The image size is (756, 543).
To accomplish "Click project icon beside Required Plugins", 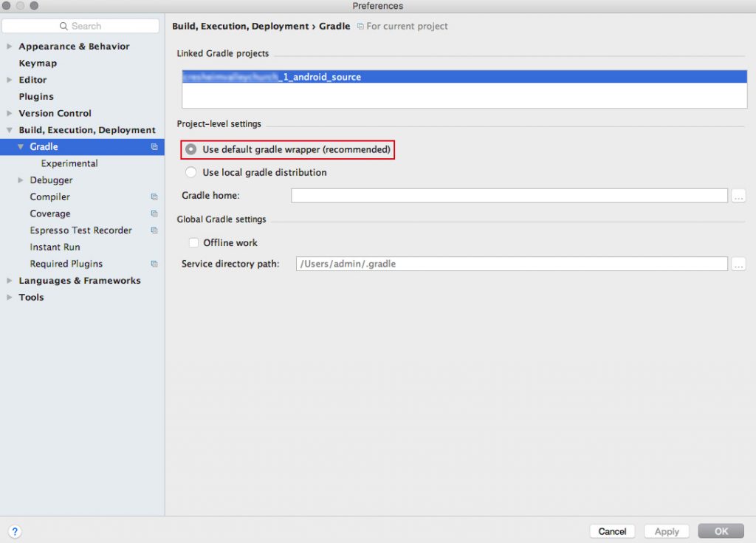I will click(154, 264).
